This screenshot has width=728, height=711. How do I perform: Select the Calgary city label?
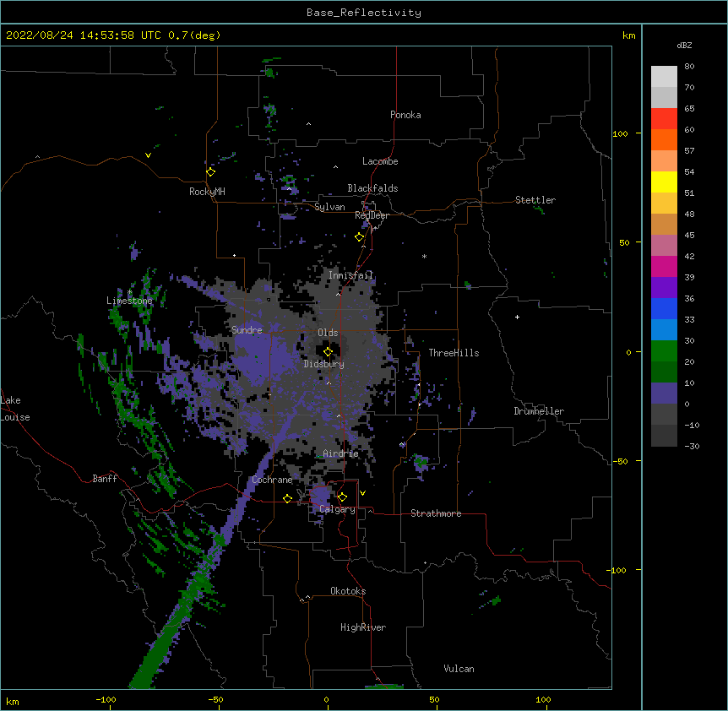click(338, 509)
